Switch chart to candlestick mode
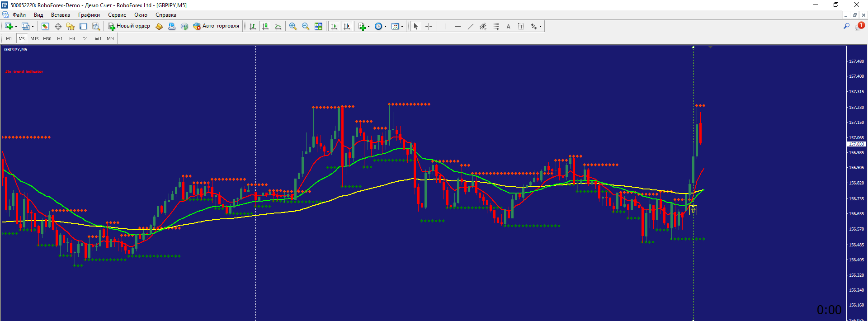 265,26
